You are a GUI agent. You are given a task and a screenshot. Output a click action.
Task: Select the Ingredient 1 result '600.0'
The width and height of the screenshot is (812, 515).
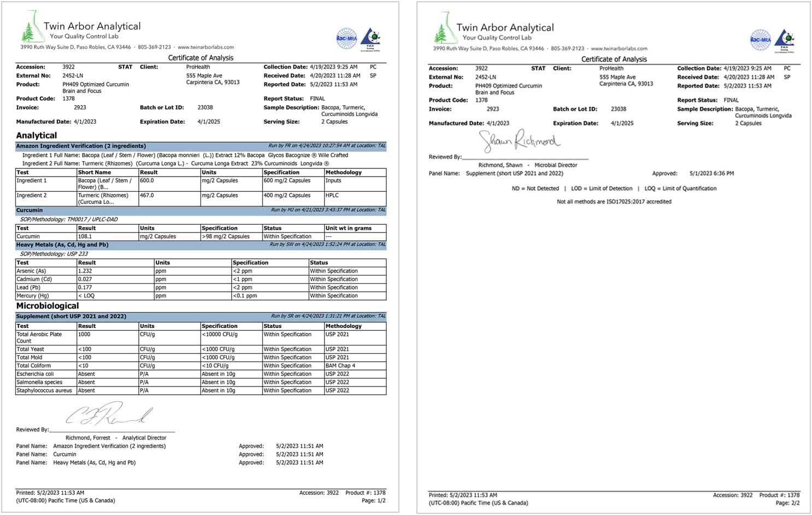click(147, 180)
